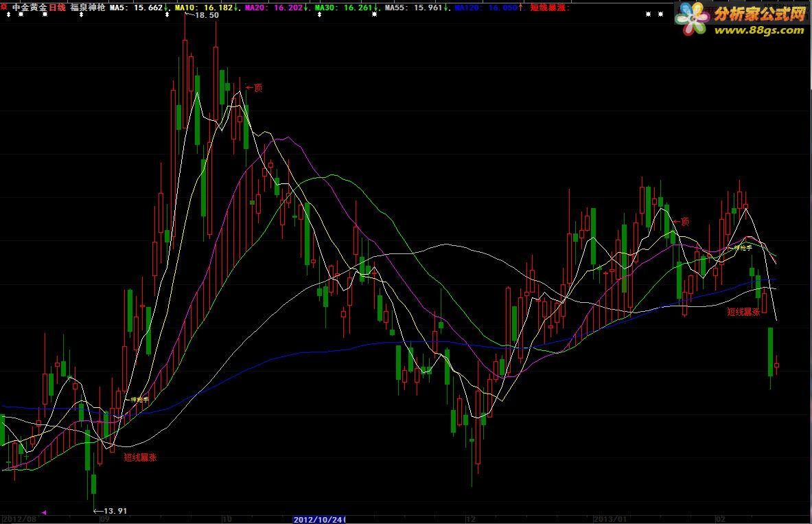Click the 短线暴涨 signal near September low
The height and width of the screenshot is (524, 812).
point(140,457)
